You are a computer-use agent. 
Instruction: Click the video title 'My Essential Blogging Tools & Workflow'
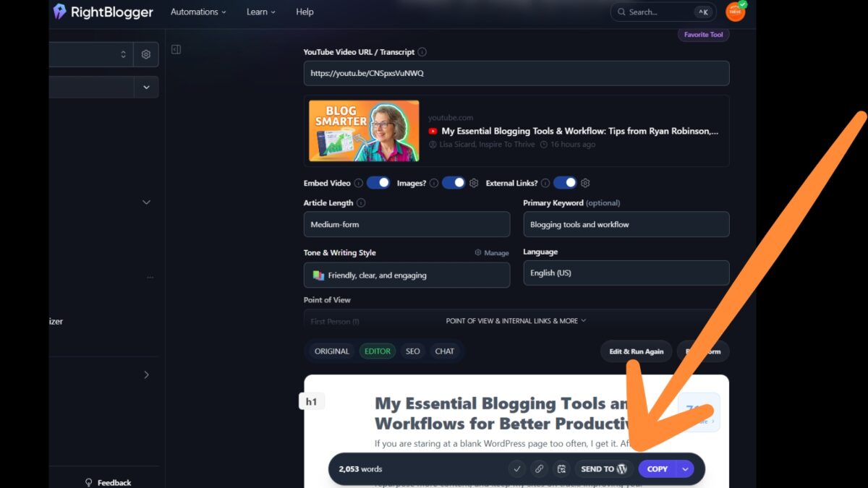tap(580, 132)
